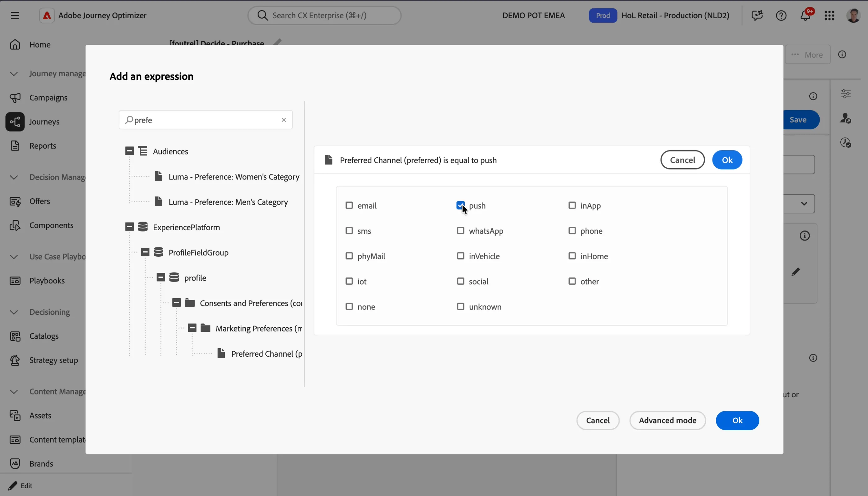Screen dimensions: 868x496
Task: Click Cancel beside Advanced mode
Action: pos(598,421)
